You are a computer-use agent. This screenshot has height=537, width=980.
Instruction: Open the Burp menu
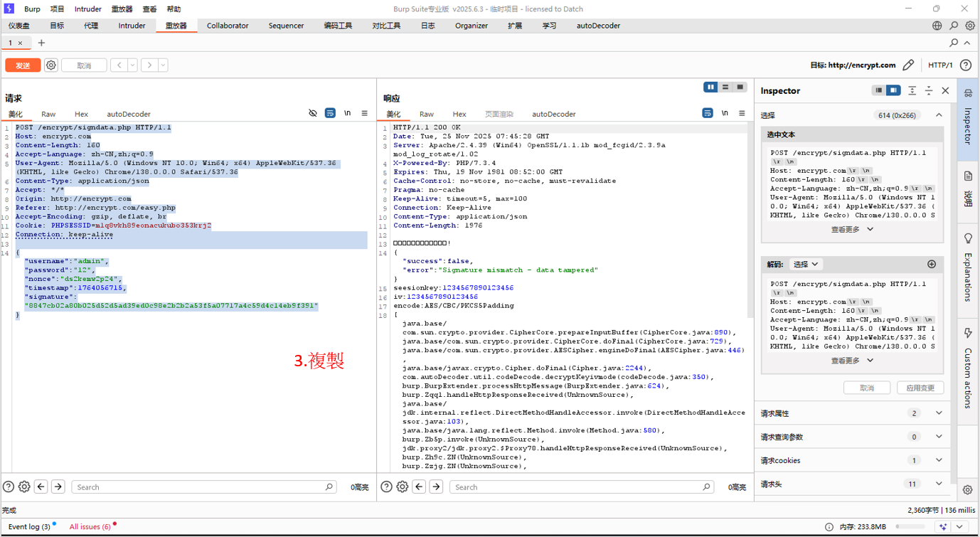pos(32,9)
